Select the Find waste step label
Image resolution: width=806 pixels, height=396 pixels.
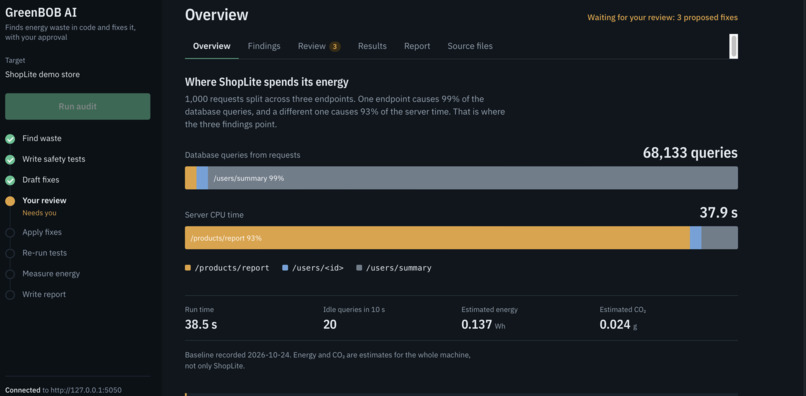click(x=42, y=138)
